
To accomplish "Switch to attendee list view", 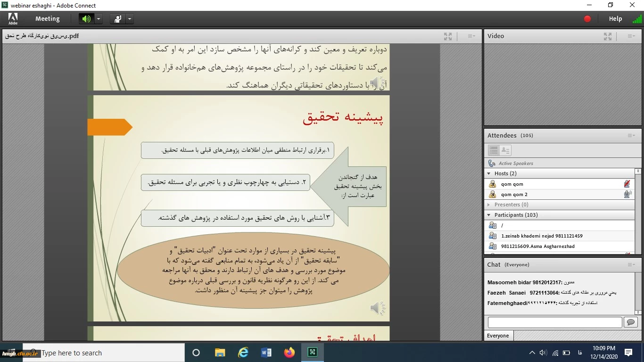I will pyautogui.click(x=494, y=150).
